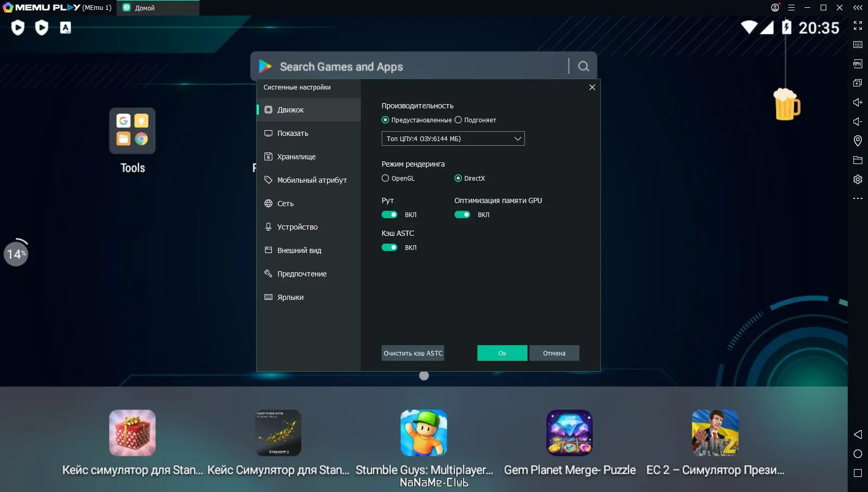Open the shared folder icon in sidebar
868x492 pixels.
pos(858,160)
